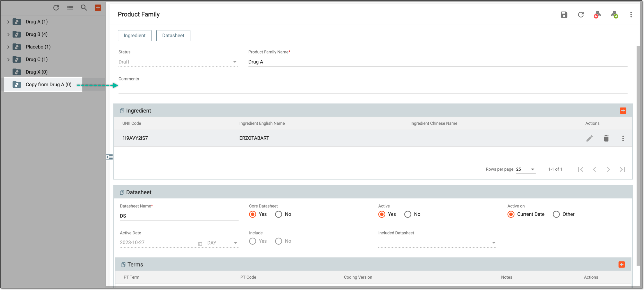Click the ERZOTABART ingredient name cell

(254, 138)
